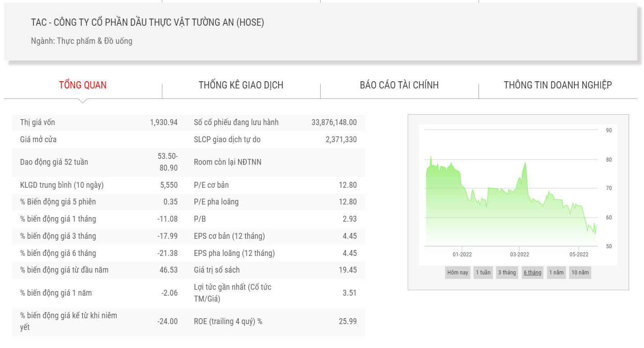
Task: Click the % biến động giá kể từ khi niêm yết label
Action: pos(69,321)
